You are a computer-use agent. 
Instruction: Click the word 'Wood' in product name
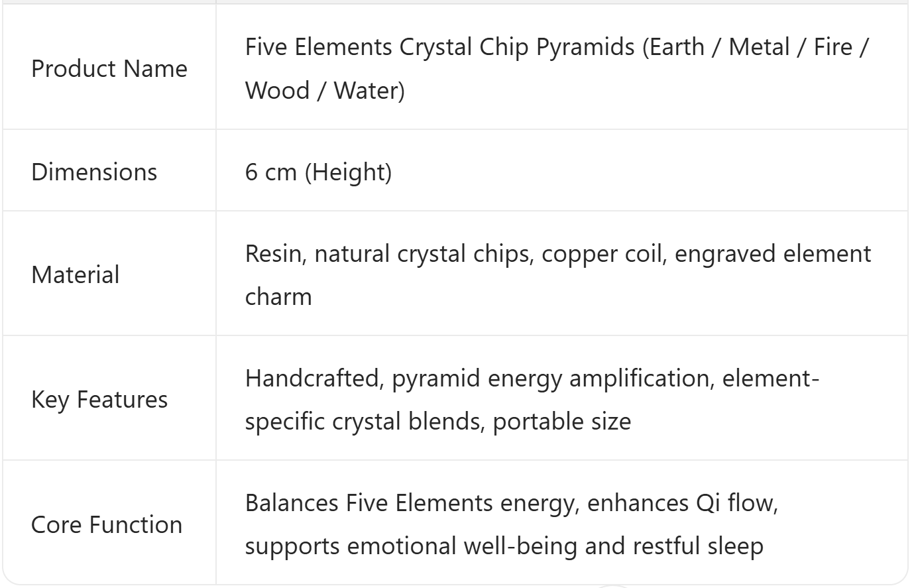pyautogui.click(x=278, y=90)
